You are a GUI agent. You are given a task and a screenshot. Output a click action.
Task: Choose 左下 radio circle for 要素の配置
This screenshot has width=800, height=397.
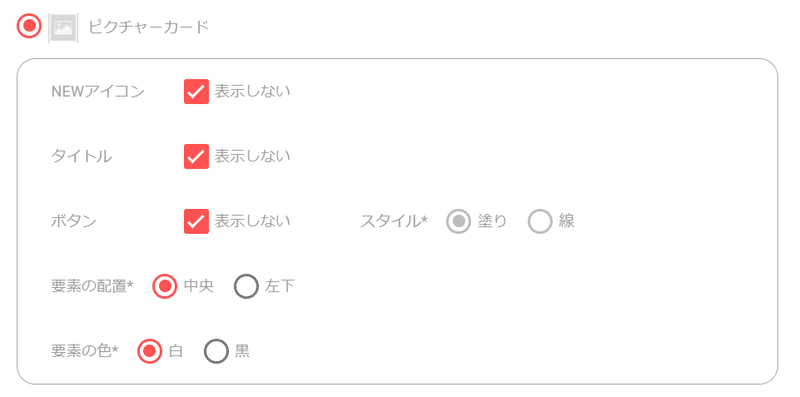click(x=246, y=286)
